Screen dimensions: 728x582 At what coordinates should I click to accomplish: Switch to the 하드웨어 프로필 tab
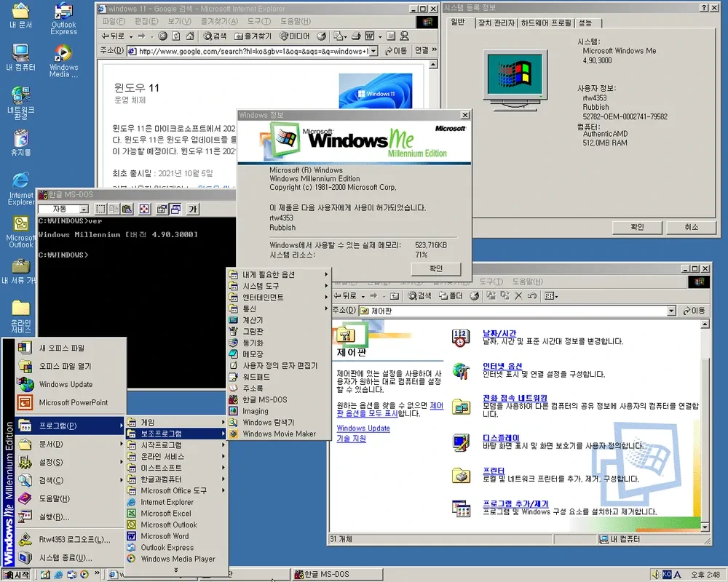pyautogui.click(x=546, y=23)
